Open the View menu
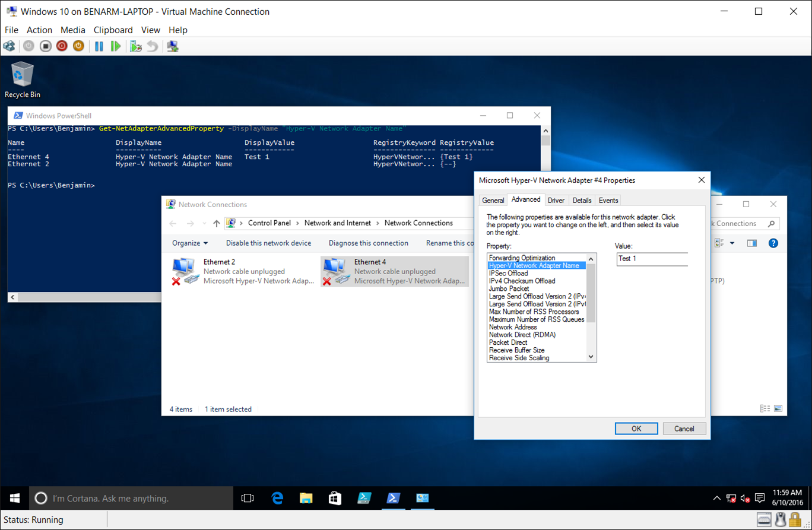 tap(151, 30)
